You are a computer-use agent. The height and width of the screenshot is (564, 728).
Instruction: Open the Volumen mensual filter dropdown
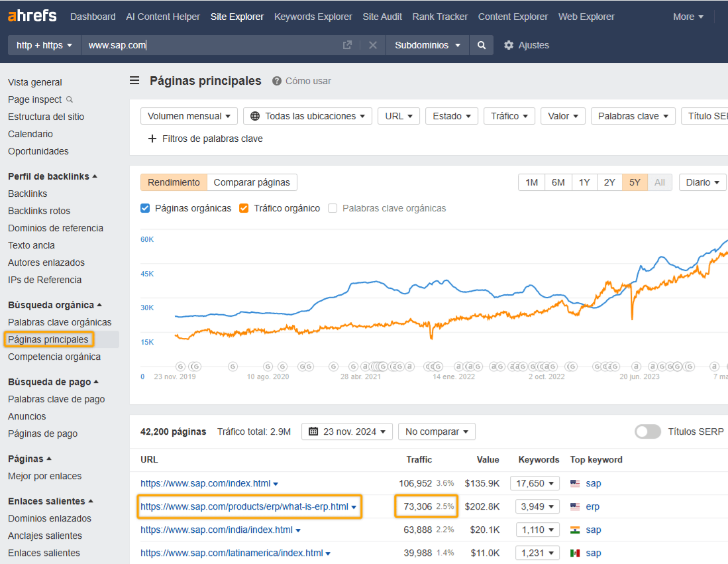189,115
